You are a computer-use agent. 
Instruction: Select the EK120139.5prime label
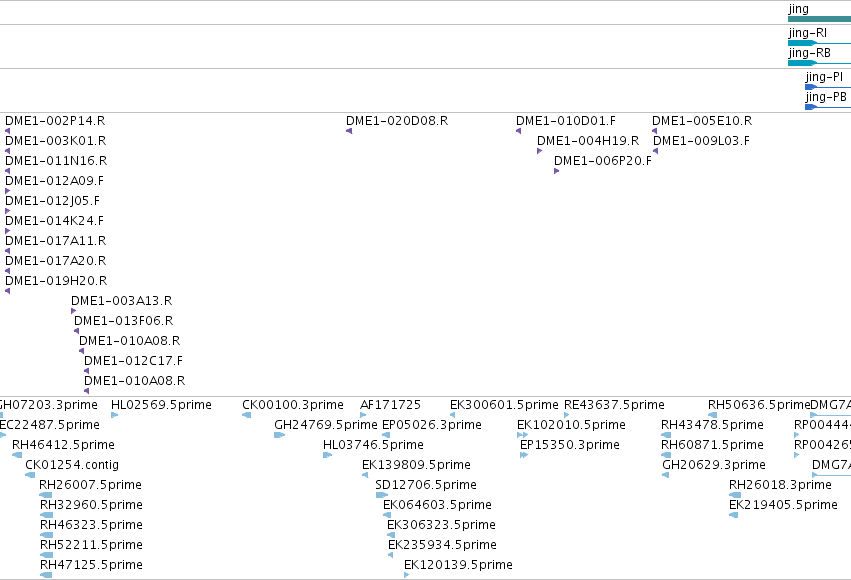459,565
